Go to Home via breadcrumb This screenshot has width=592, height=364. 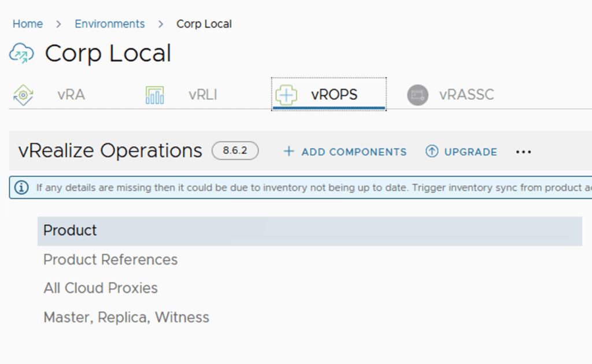point(28,24)
